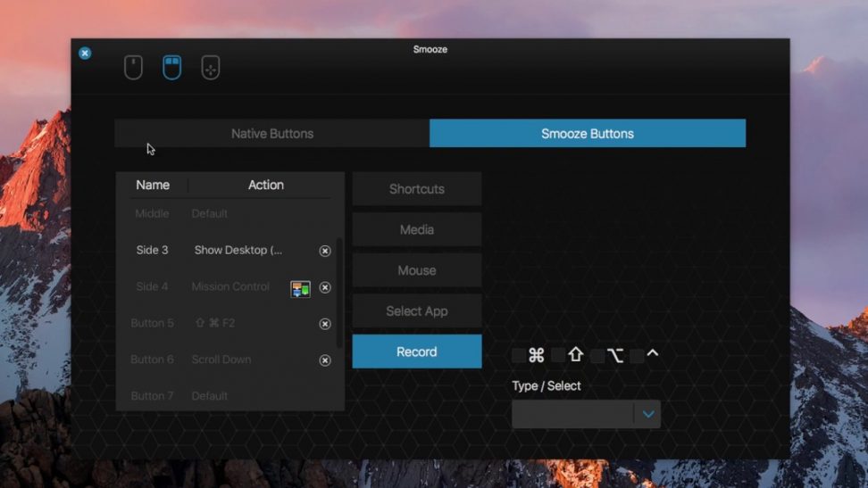The width and height of the screenshot is (868, 488).
Task: Enable the Command modifier checkbox
Action: pyautogui.click(x=519, y=356)
